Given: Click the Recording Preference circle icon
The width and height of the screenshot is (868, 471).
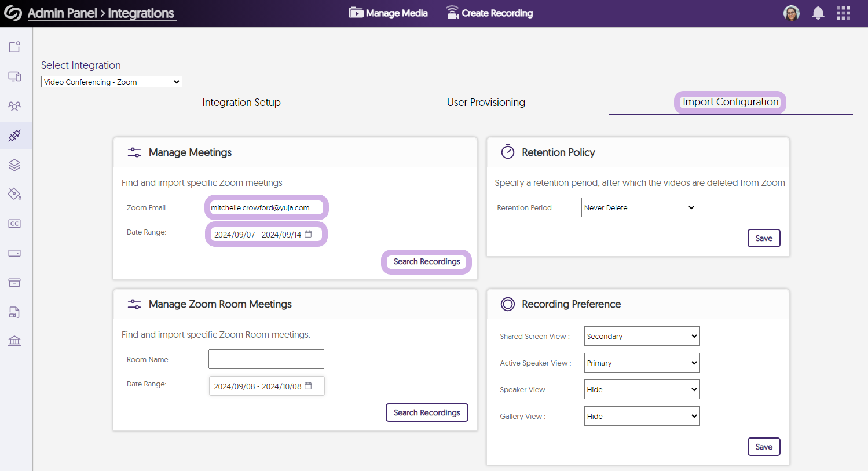Looking at the screenshot, I should click(x=508, y=304).
